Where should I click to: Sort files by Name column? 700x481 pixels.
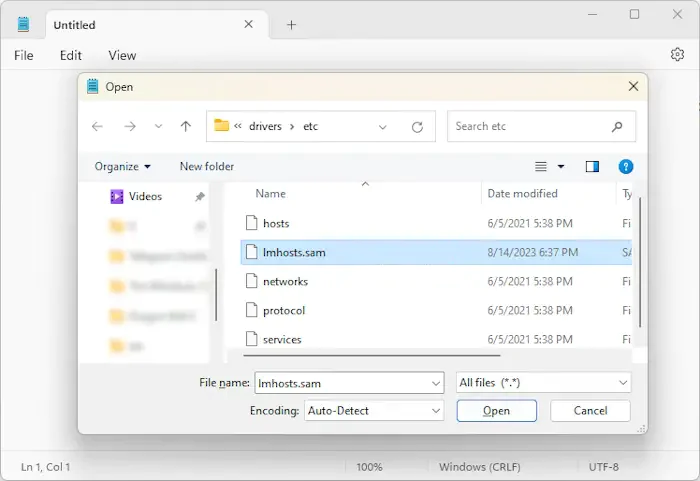pos(271,193)
